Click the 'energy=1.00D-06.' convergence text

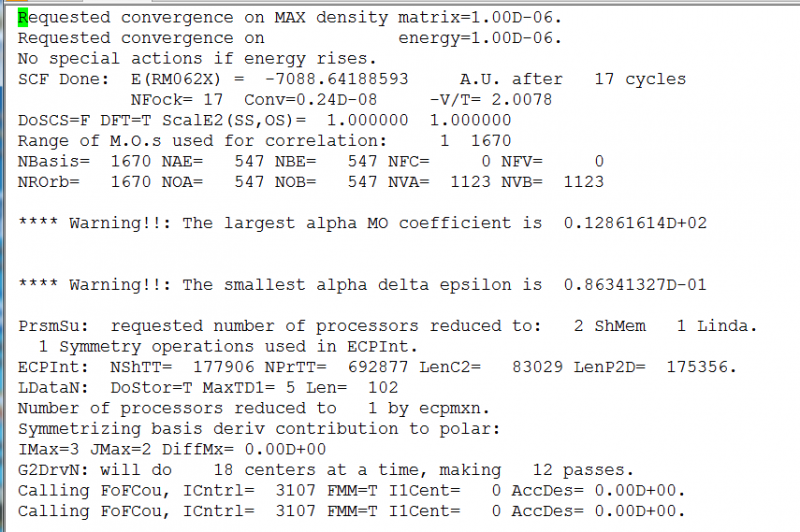coord(480,38)
